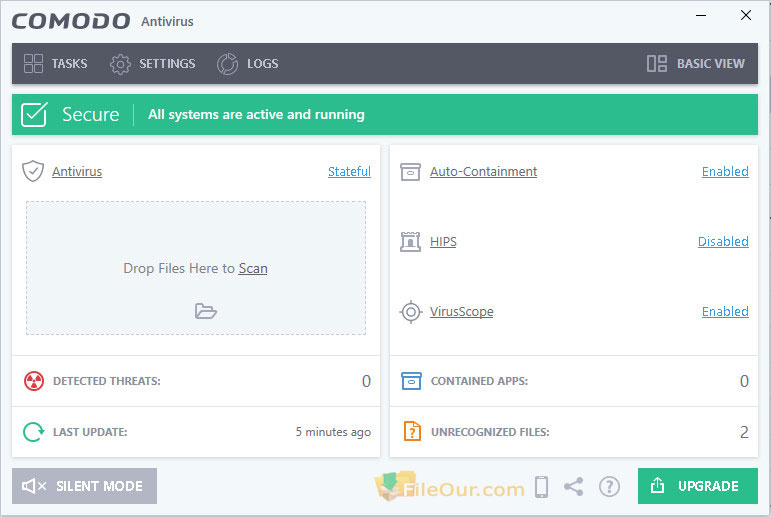The width and height of the screenshot is (771, 517).
Task: Toggle VirusScope Enabled status
Action: pos(725,311)
